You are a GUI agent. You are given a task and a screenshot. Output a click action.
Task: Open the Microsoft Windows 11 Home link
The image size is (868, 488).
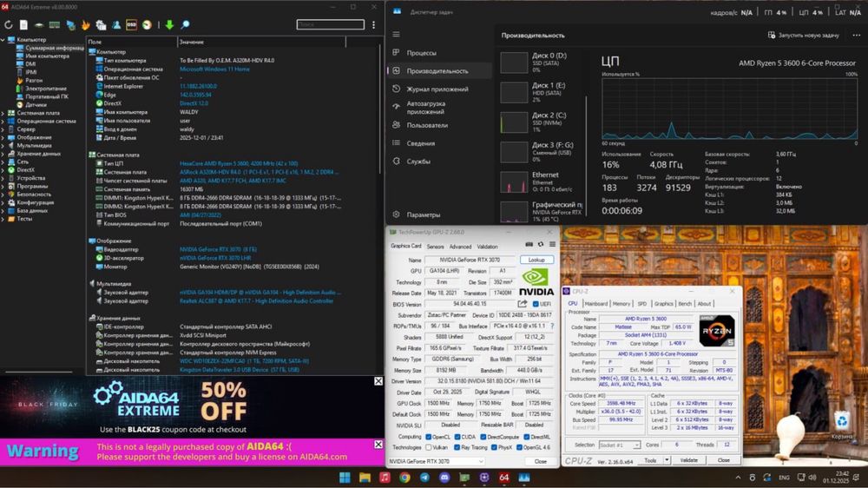214,69
